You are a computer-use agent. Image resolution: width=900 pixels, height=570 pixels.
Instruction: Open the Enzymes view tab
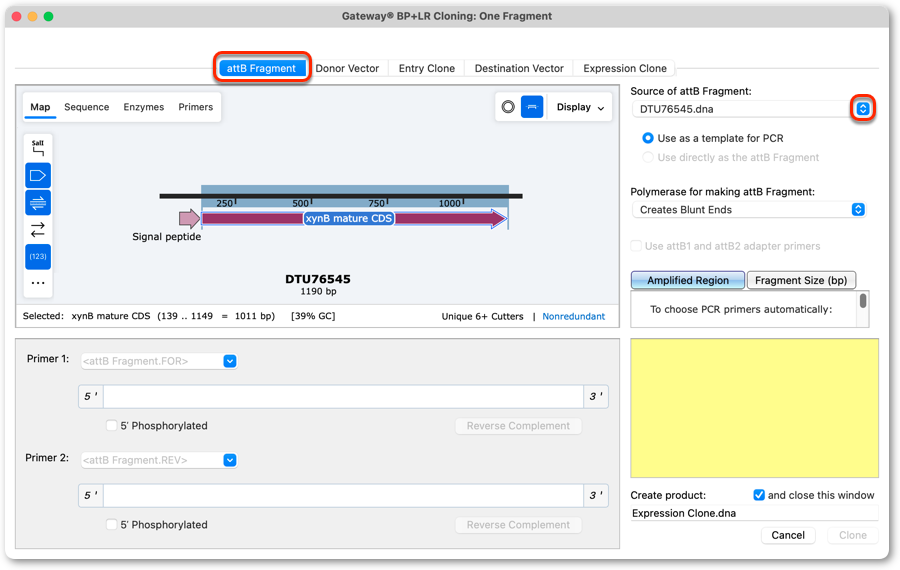tap(143, 107)
